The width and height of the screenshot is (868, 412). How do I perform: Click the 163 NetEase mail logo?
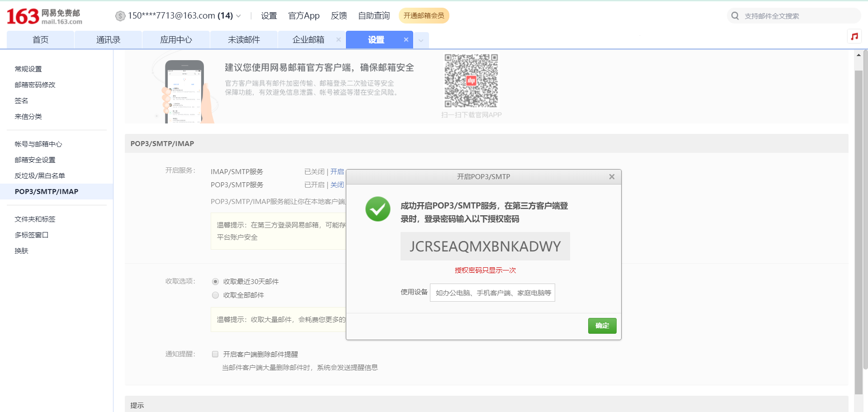point(44,16)
